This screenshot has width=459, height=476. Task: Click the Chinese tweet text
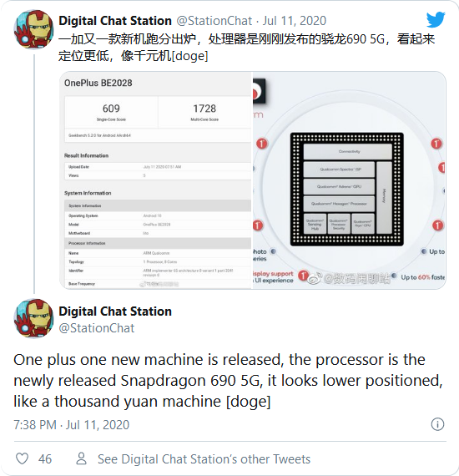(x=246, y=48)
